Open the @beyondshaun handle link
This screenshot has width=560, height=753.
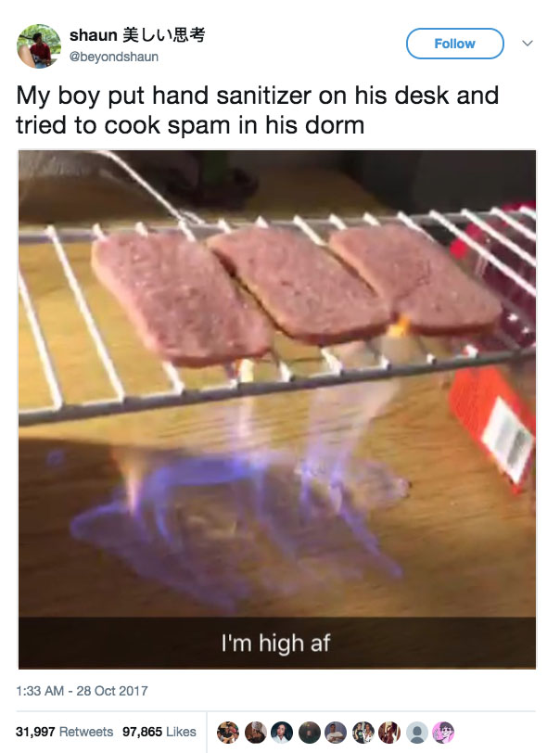point(114,57)
